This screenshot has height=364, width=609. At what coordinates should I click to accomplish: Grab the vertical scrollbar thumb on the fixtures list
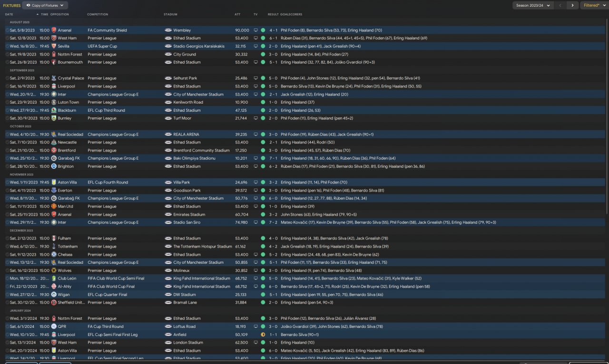pos(607,116)
